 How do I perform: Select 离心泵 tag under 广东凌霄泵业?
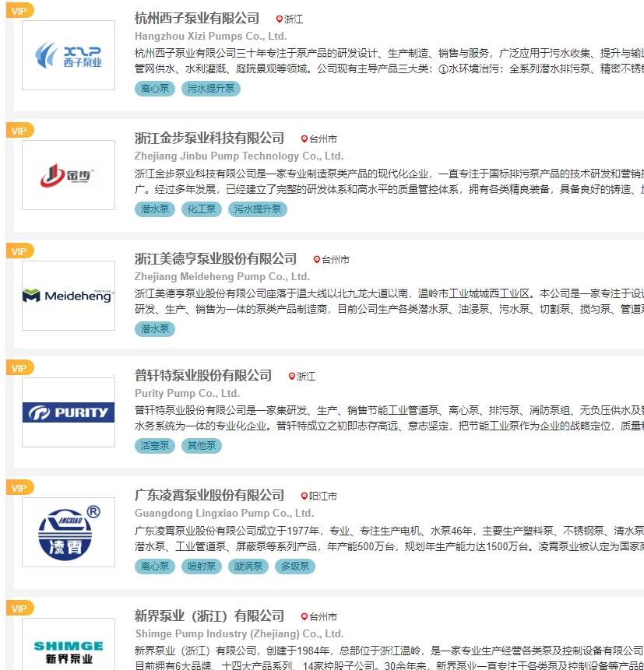coord(155,567)
